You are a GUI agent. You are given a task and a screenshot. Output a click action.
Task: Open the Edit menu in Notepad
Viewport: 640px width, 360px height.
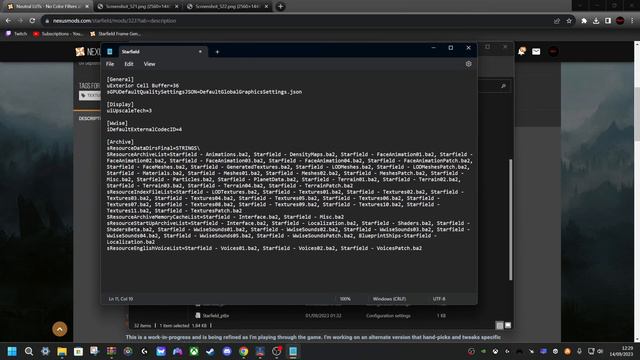129,64
